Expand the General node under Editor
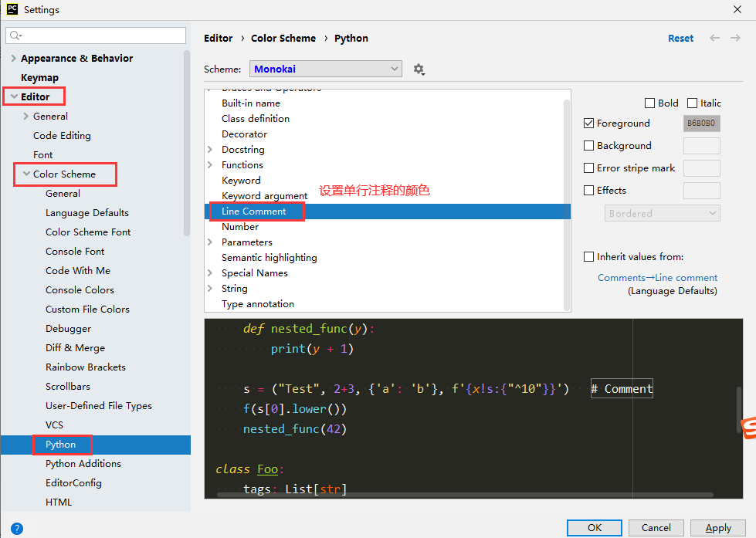 point(26,117)
